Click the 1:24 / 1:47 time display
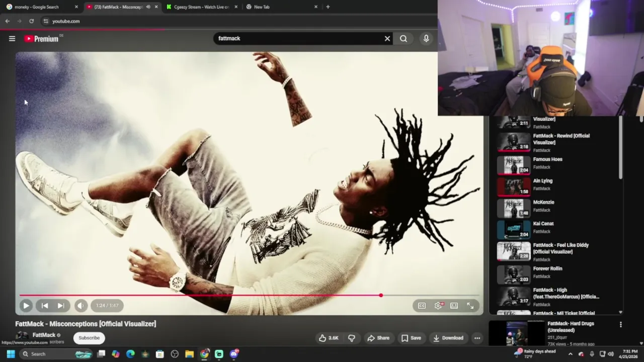Viewport: 644px width, 362px height. pyautogui.click(x=107, y=305)
